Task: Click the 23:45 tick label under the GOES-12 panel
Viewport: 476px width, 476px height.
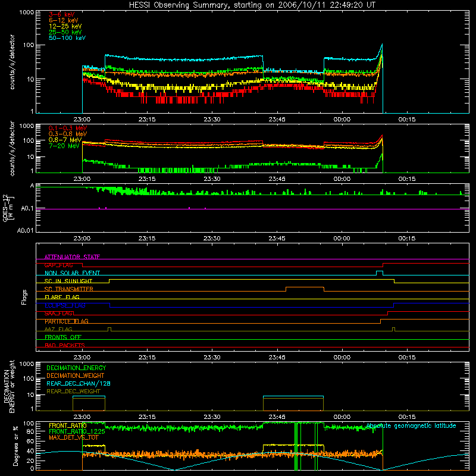Action: [277, 239]
